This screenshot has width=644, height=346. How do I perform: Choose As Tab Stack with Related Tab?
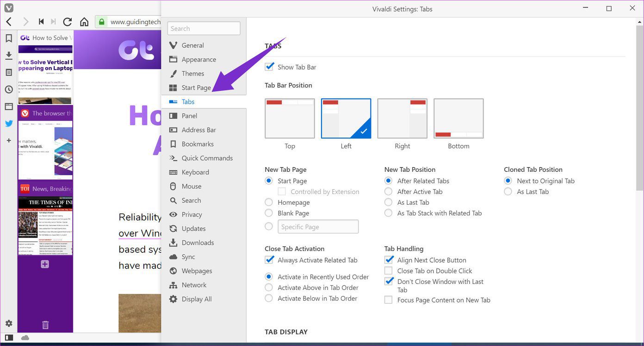pos(389,213)
